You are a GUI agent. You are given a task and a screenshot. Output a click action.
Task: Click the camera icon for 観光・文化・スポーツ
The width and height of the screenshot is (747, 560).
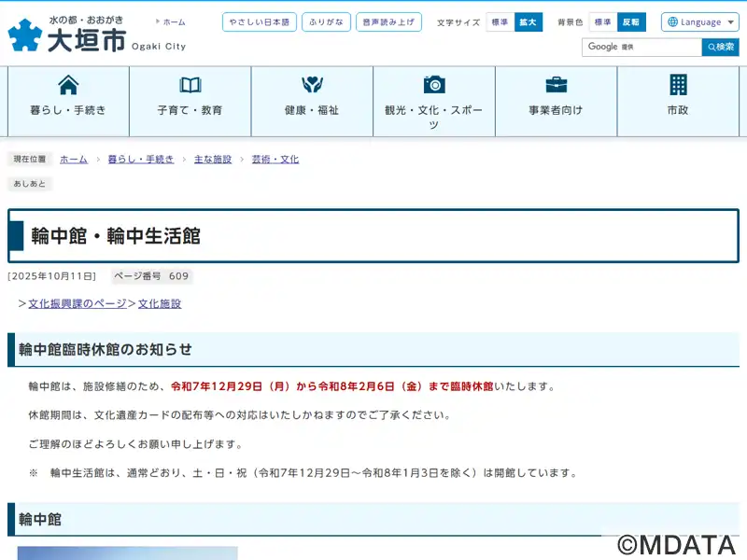coord(434,85)
